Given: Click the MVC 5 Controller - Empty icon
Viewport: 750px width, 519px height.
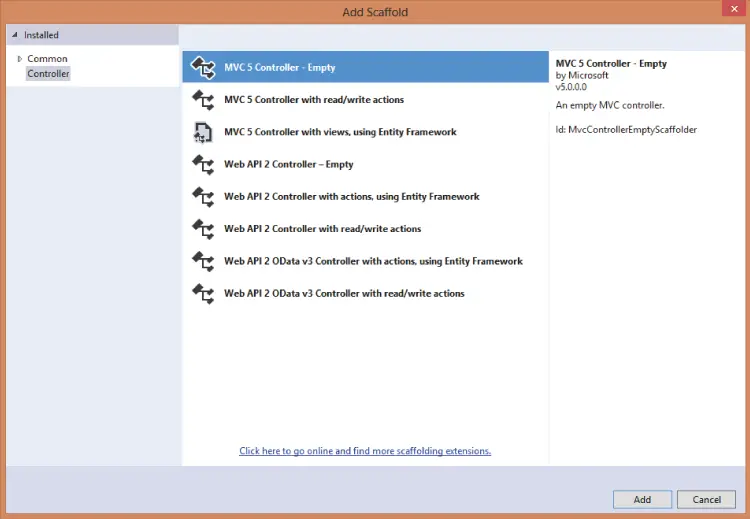Looking at the screenshot, I should point(203,67).
